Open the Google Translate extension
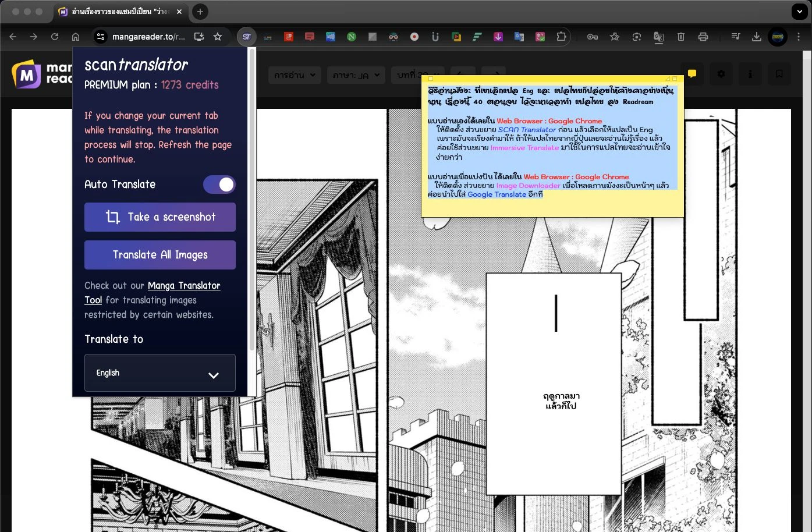 coord(519,37)
